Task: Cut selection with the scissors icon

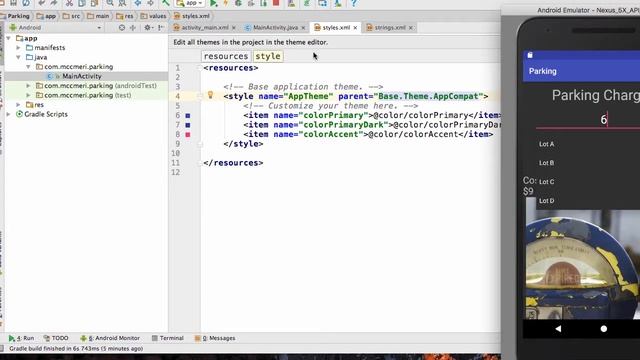Action: [x=69, y=3]
